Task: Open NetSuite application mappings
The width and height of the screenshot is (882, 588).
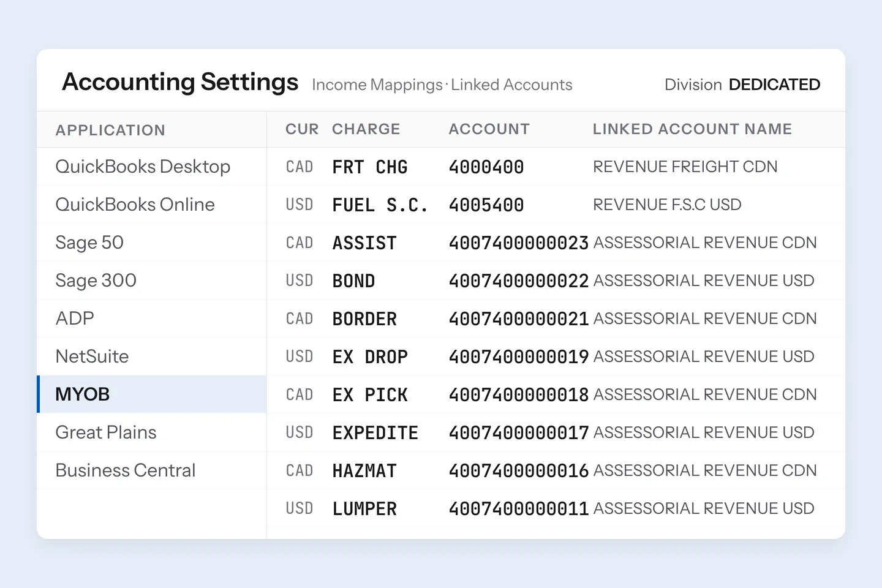Action: click(x=151, y=356)
